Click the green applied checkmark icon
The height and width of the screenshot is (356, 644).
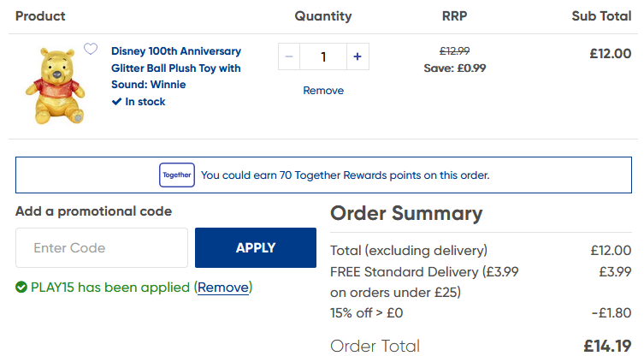click(21, 287)
